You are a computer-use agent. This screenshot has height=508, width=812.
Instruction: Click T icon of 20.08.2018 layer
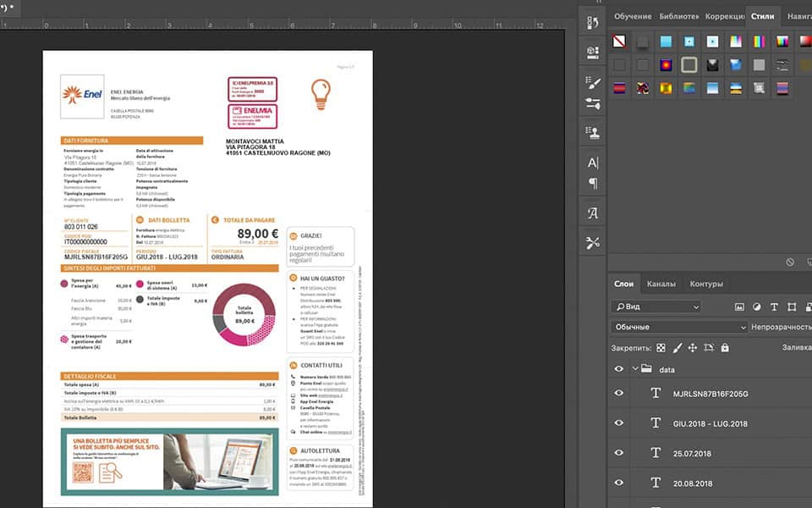point(656,483)
